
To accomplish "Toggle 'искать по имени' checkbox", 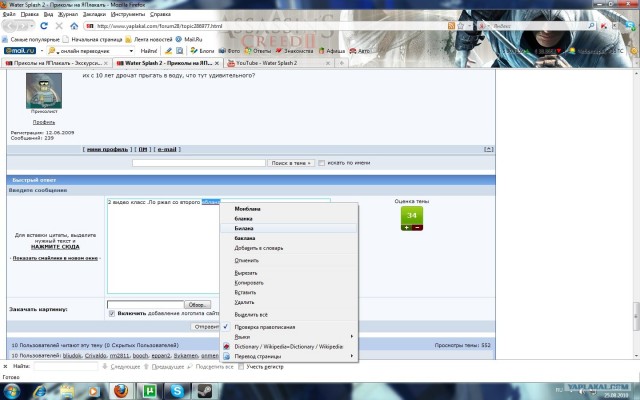I will [322, 163].
